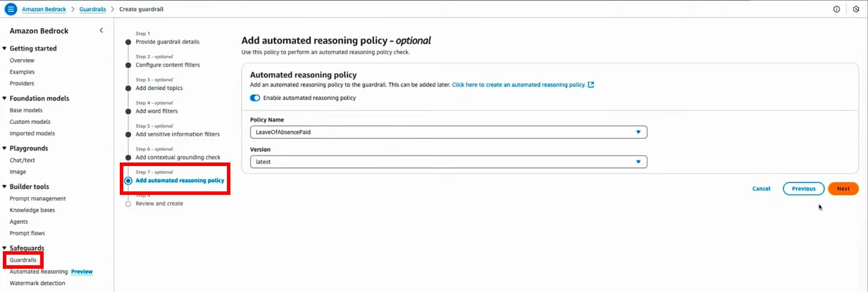The height and width of the screenshot is (292, 868).
Task: Click the Next button
Action: (x=843, y=189)
